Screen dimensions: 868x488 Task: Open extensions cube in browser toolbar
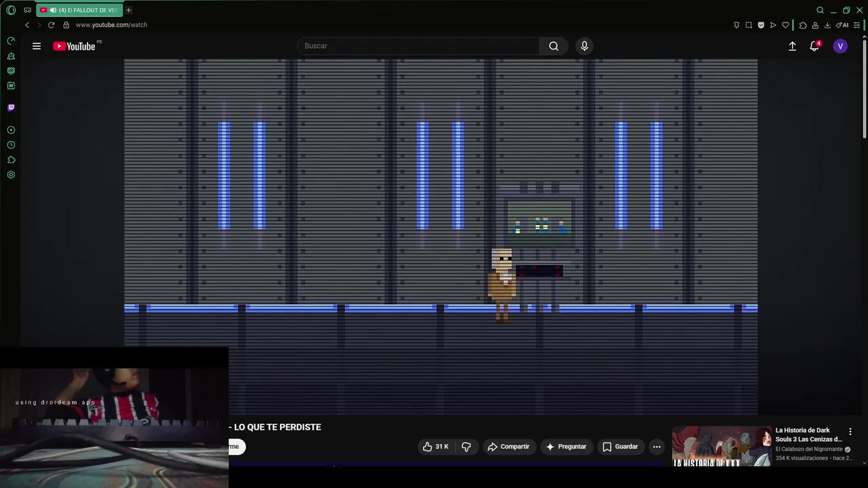803,25
